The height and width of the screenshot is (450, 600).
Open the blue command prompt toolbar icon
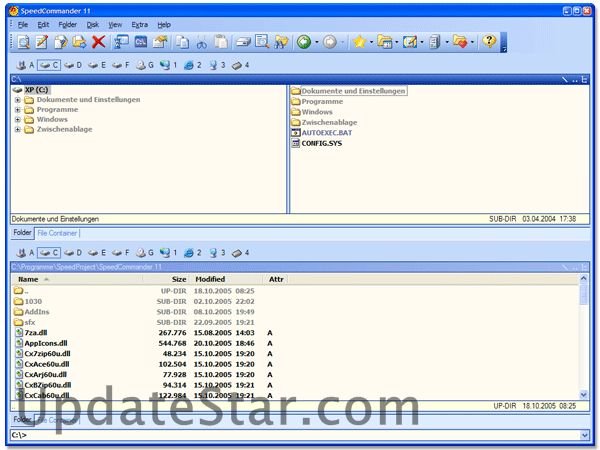[141, 42]
